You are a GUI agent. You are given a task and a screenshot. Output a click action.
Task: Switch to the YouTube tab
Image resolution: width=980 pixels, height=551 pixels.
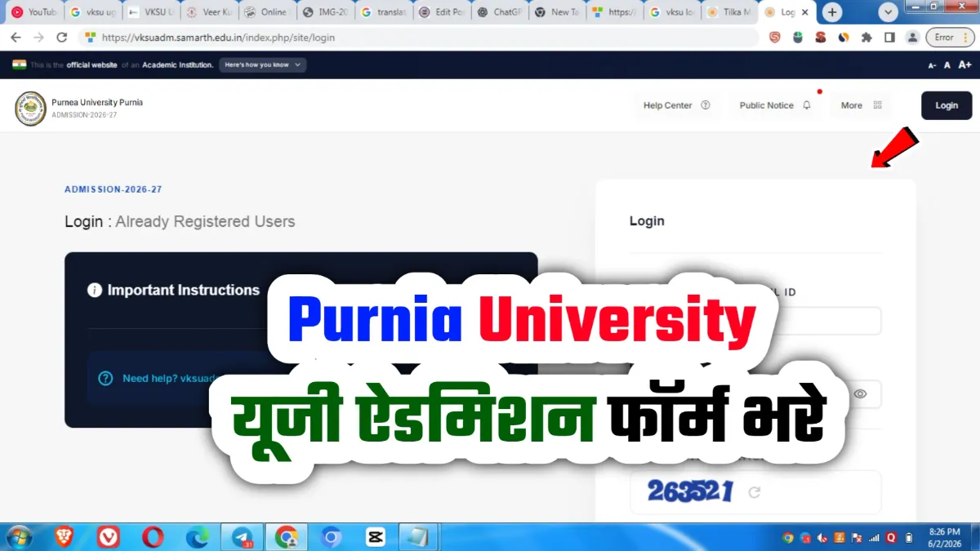tap(34, 12)
